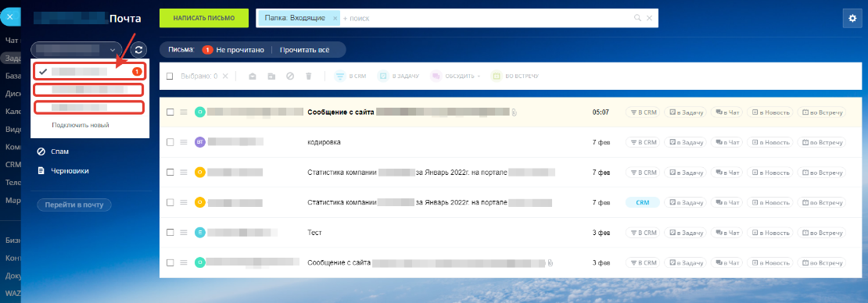
Task: Click attachment paperclip in 3 фев site message
Action: 551,262
